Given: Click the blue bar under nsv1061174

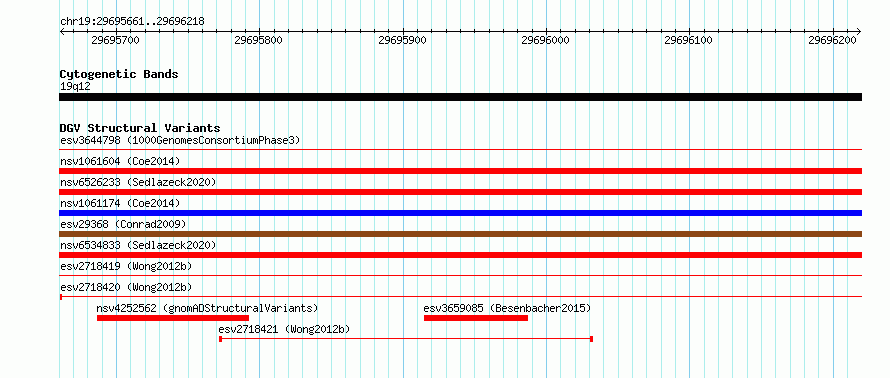Looking at the screenshot, I should pyautogui.click(x=460, y=213).
